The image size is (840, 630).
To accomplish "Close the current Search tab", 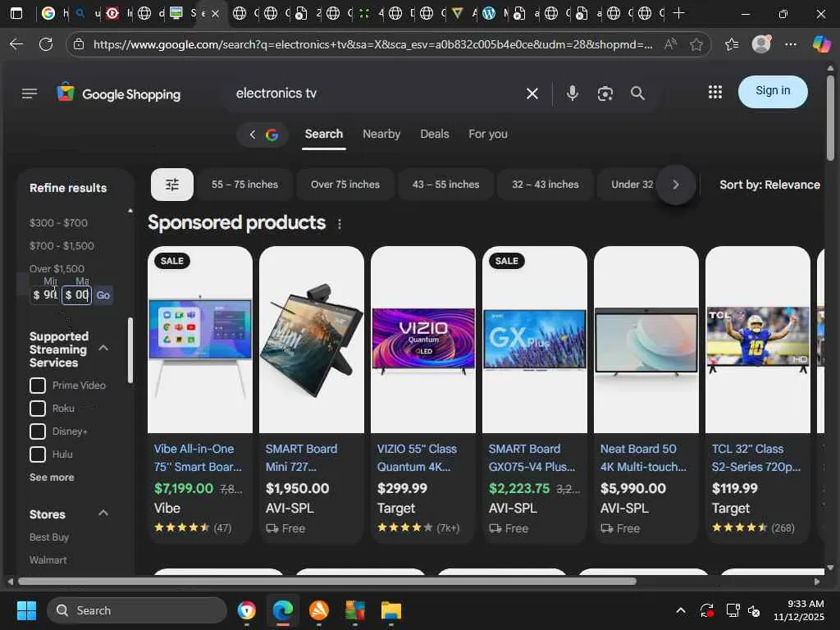I will (x=216, y=13).
